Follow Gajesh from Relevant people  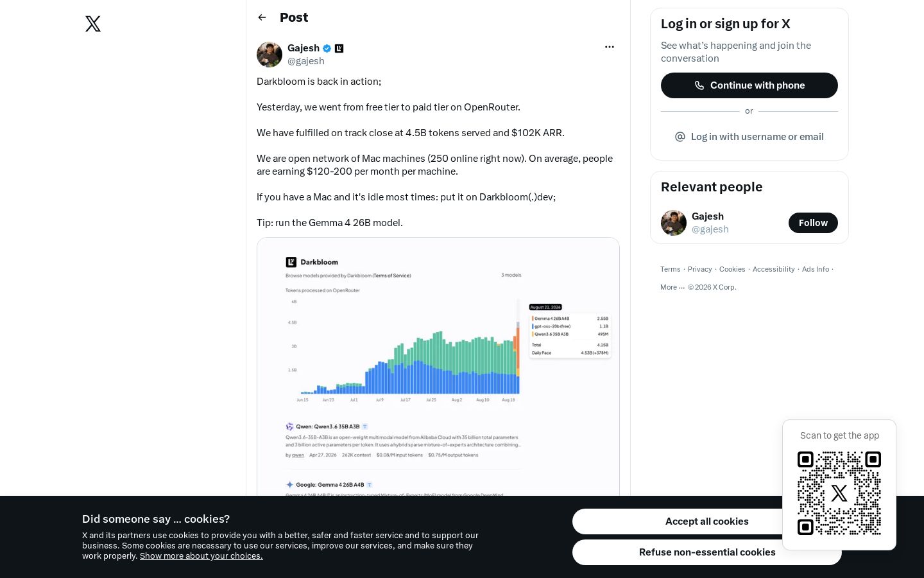(x=813, y=223)
